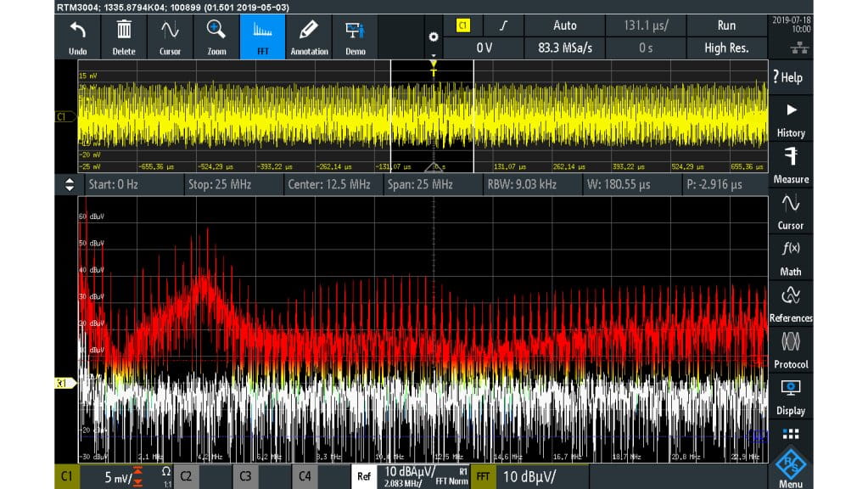Open the Auto trigger mode selector
This screenshot has width=868, height=489.
coord(565,25)
